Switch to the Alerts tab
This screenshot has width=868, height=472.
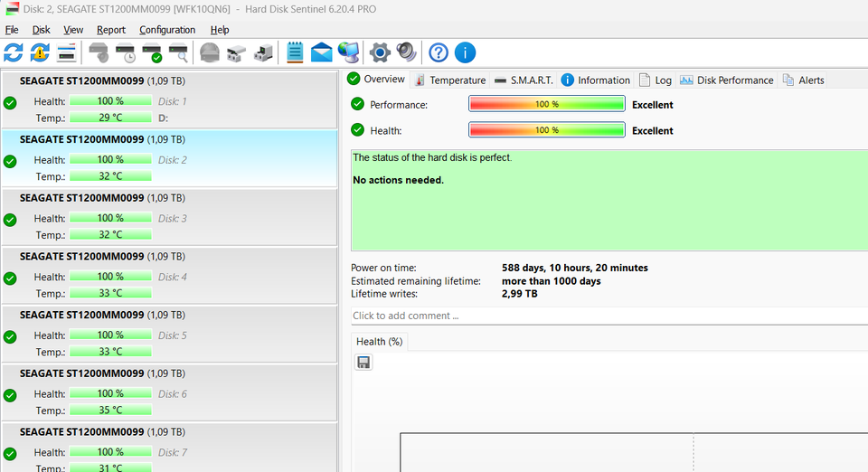803,80
